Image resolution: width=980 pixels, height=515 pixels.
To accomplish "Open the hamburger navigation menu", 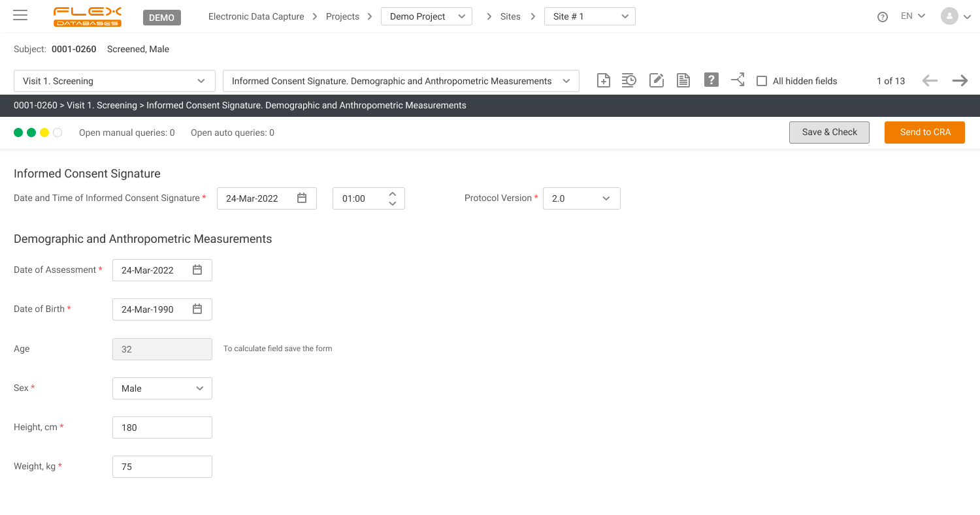I will (20, 16).
